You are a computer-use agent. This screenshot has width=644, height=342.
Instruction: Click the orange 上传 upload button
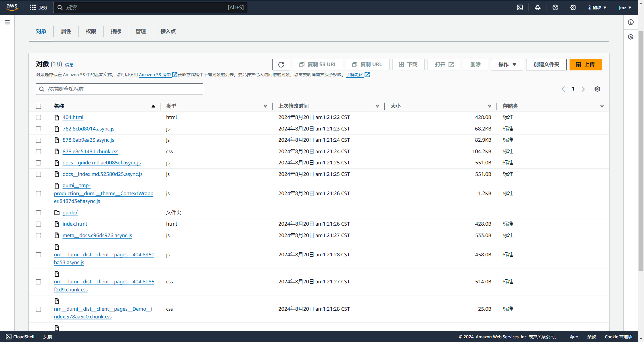point(586,65)
